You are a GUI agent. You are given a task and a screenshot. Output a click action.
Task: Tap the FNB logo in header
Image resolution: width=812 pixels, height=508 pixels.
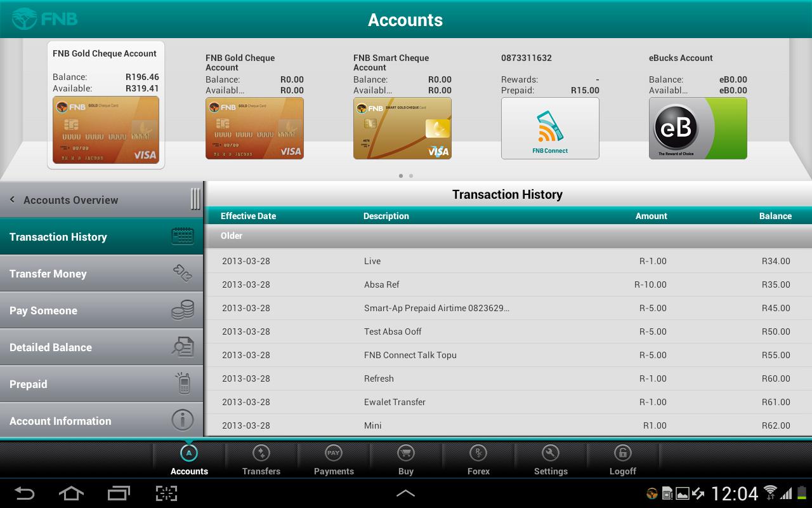pos(44,19)
